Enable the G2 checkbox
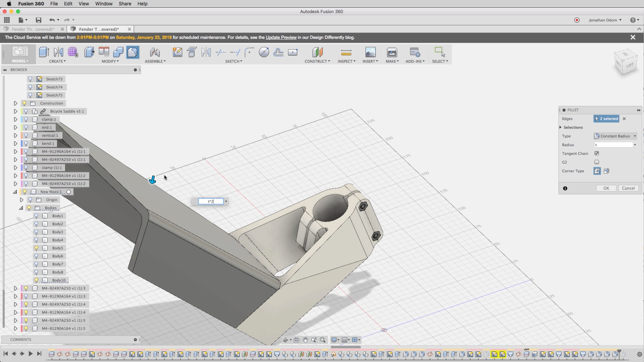This screenshot has height=362, width=644. click(597, 162)
